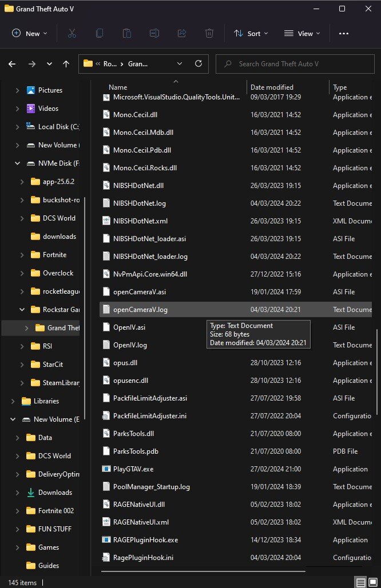Click the Paste clipboard icon
Viewport: 381px width, 588px height.
click(x=127, y=33)
